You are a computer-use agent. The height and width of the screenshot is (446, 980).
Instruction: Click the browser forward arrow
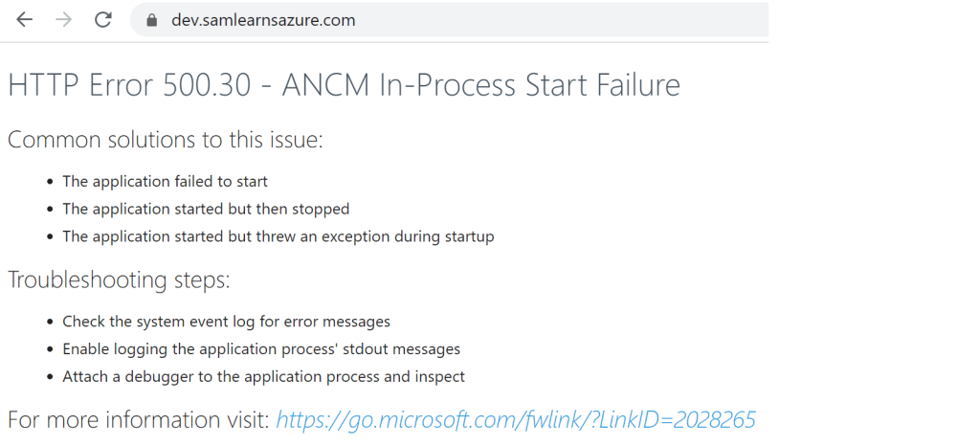(64, 20)
